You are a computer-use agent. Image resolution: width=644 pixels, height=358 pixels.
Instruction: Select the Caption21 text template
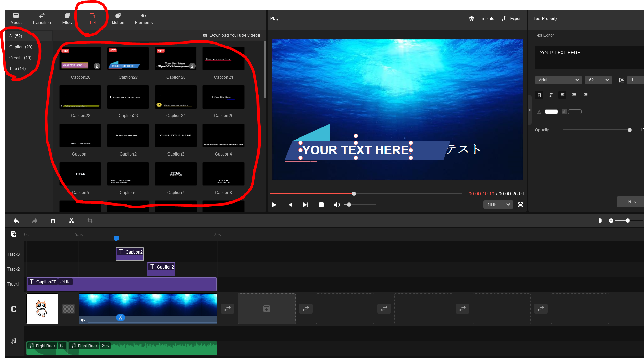(x=223, y=59)
